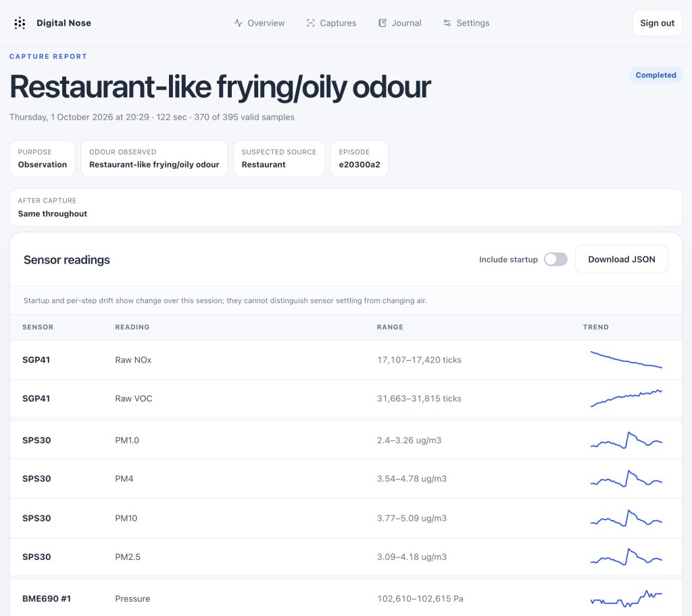Screen dimensions: 692x616
Task: Click the PM1.0 trend sparkline
Action: point(626,440)
